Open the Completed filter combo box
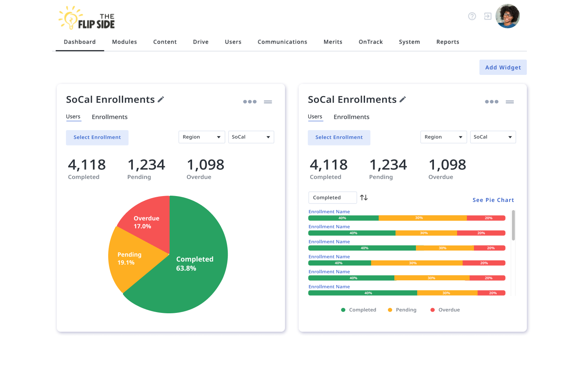The width and height of the screenshot is (588, 367). coord(332,197)
